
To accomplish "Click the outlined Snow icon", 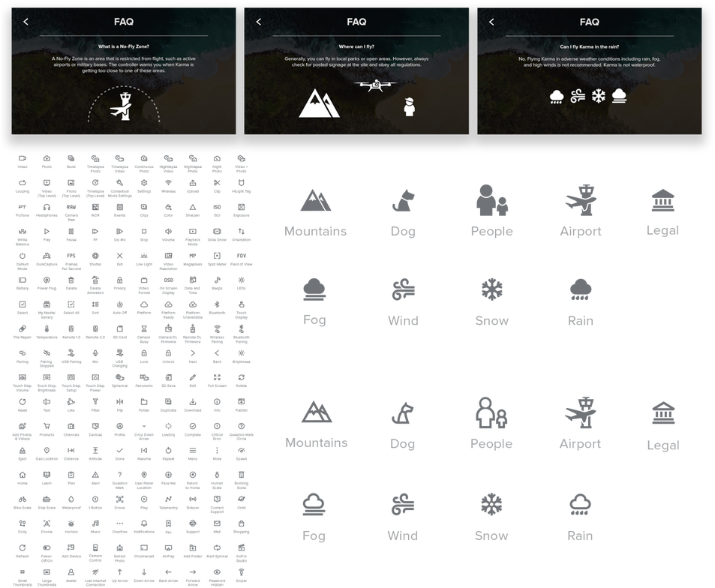I will (491, 504).
